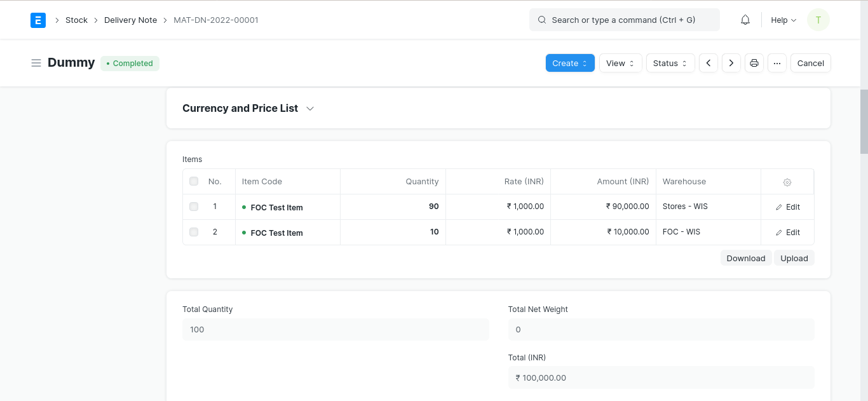Select all rows via header checkbox
This screenshot has height=401, width=868.
tap(194, 182)
